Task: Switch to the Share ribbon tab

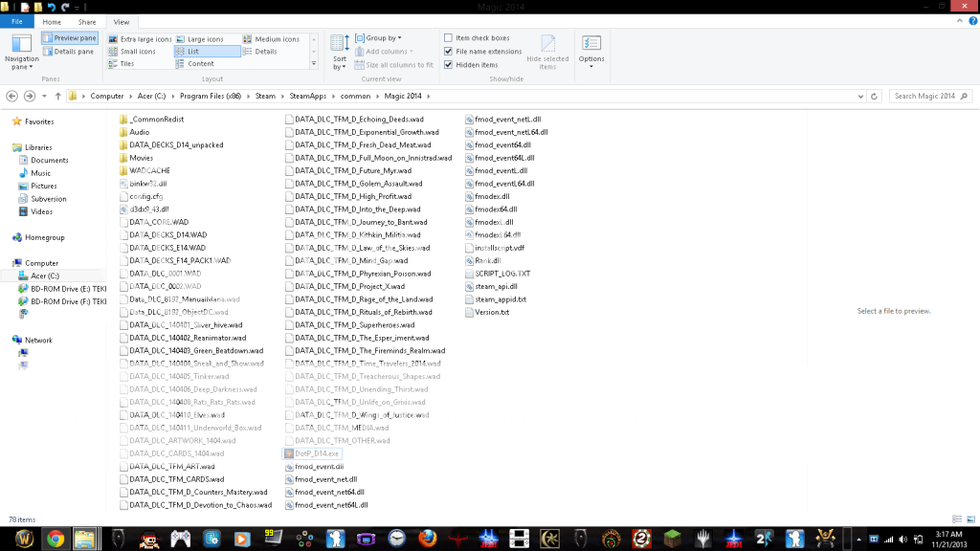Action: [87, 22]
